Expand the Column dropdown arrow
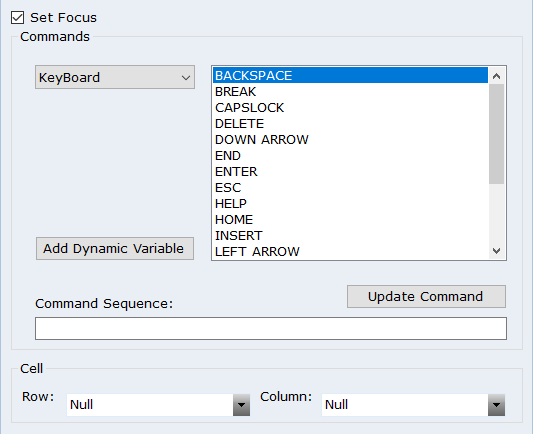Viewport: 533px width, 434px height. pos(496,405)
